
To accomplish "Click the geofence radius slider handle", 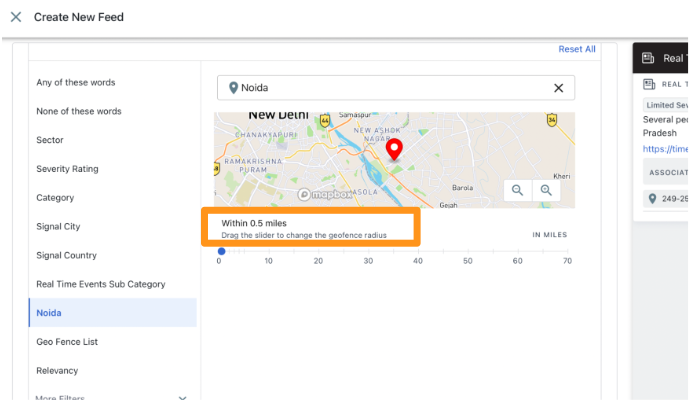I will click(x=221, y=251).
